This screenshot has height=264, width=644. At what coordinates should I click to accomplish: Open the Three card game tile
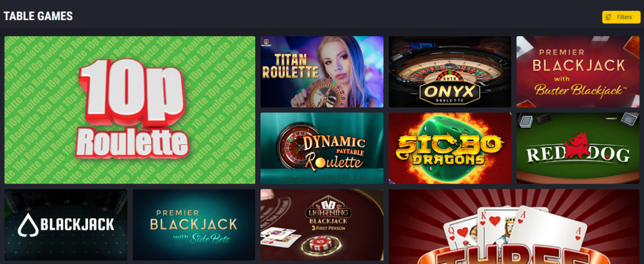pos(514,227)
